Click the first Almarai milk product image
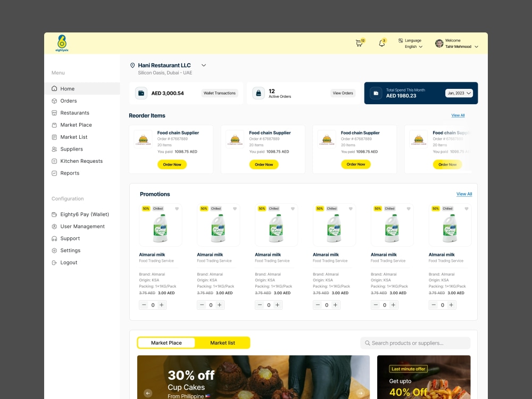This screenshot has height=399, width=532. (x=161, y=228)
